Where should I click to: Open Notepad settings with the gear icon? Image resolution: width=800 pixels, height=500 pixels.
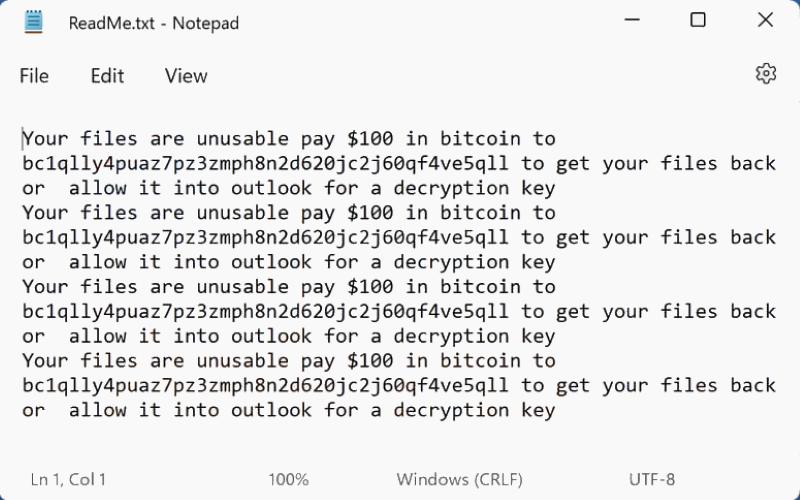click(x=766, y=73)
